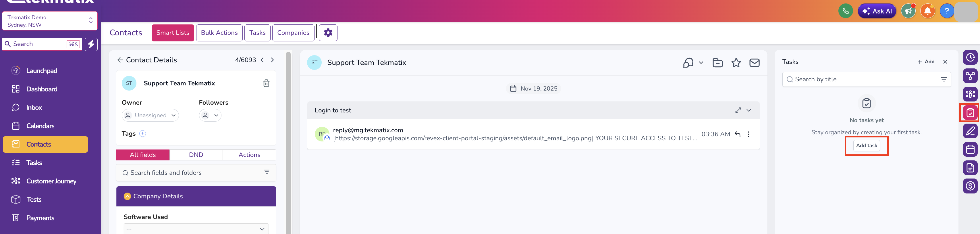This screenshot has height=234, width=980.
Task: Click the Search by title input
Action: point(866,80)
